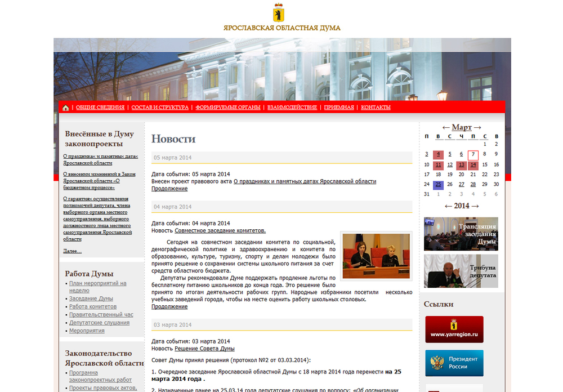563x392 pixels.
Task: Open the Решение Совета Думы news link
Action: click(x=204, y=349)
